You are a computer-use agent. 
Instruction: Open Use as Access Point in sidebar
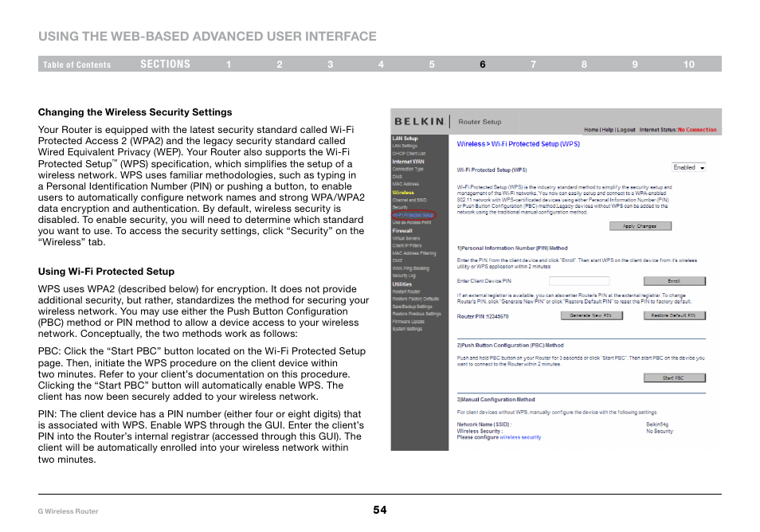tap(412, 222)
